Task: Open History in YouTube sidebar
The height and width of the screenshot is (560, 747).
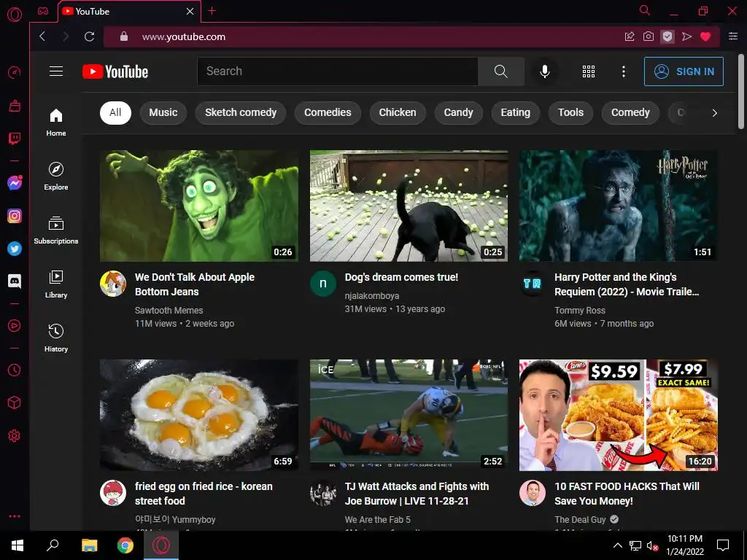Action: pos(56,338)
